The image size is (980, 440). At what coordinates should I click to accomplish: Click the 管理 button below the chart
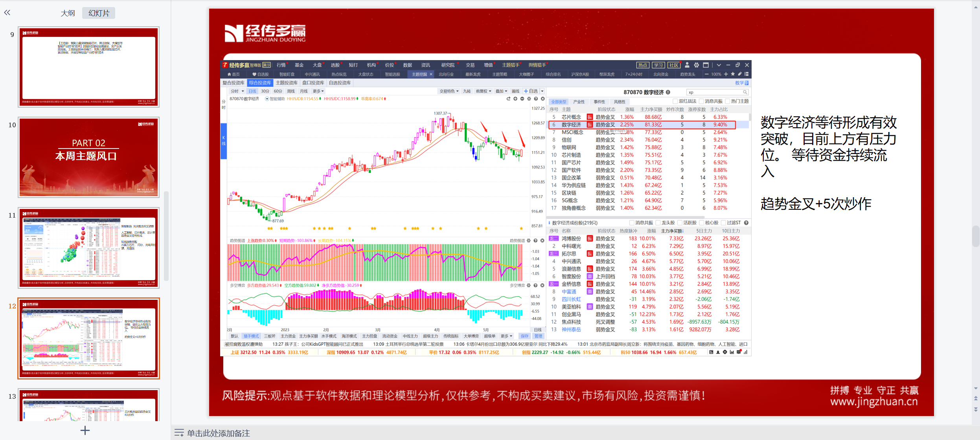point(538,336)
